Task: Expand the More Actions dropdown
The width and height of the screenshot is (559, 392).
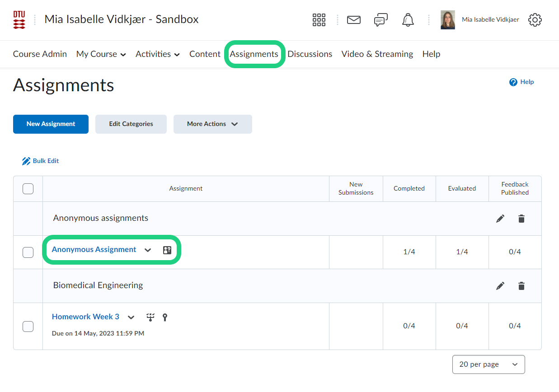Action: point(212,124)
